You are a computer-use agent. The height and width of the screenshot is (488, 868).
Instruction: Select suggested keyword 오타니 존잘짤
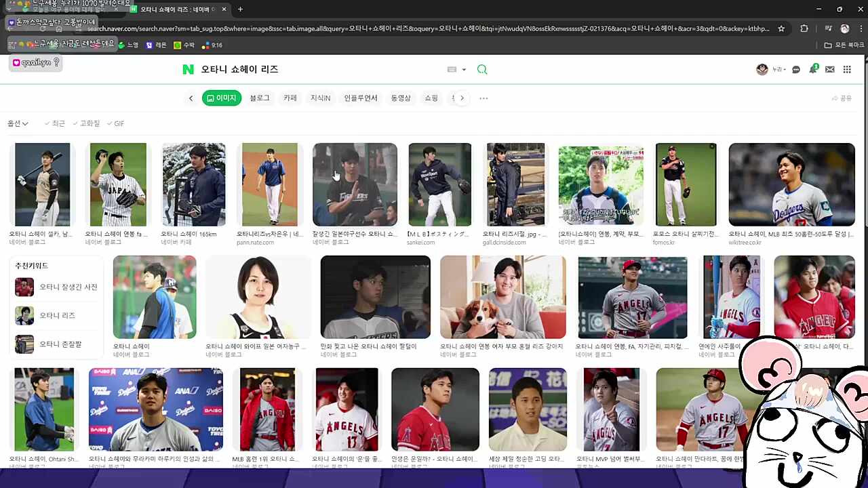pyautogui.click(x=48, y=344)
